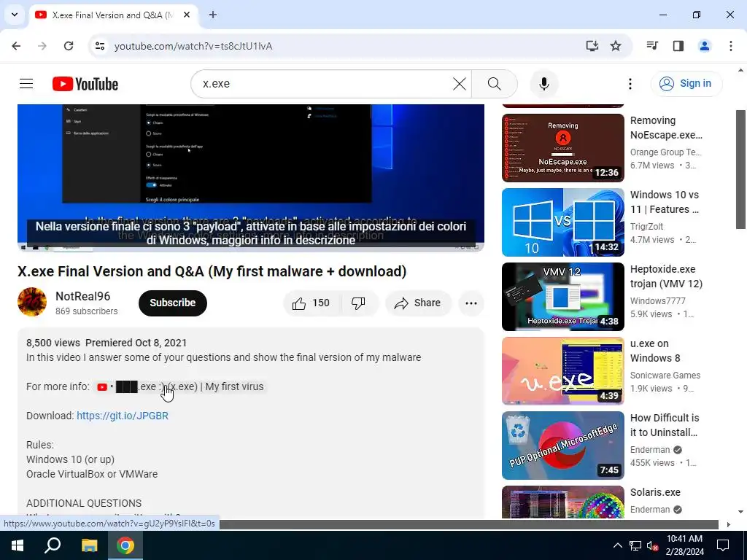
Task: Sign in to YouTube
Action: click(x=686, y=83)
